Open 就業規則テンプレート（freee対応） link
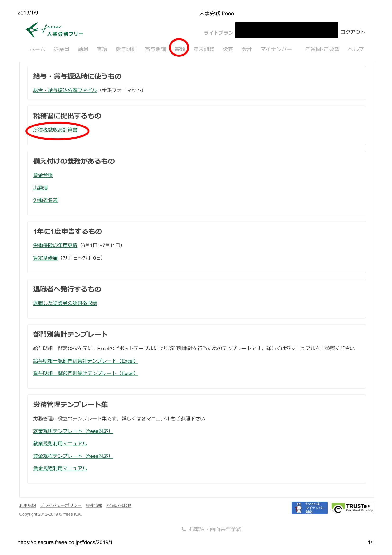Screen dimensions: 392x555 click(x=73, y=431)
